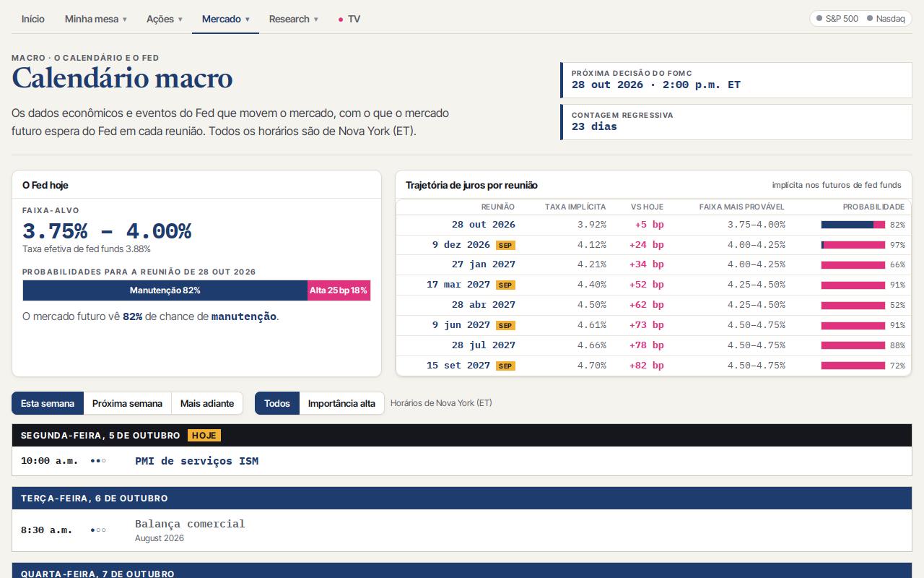Open the Início nav link
924x578 pixels.
click(32, 19)
